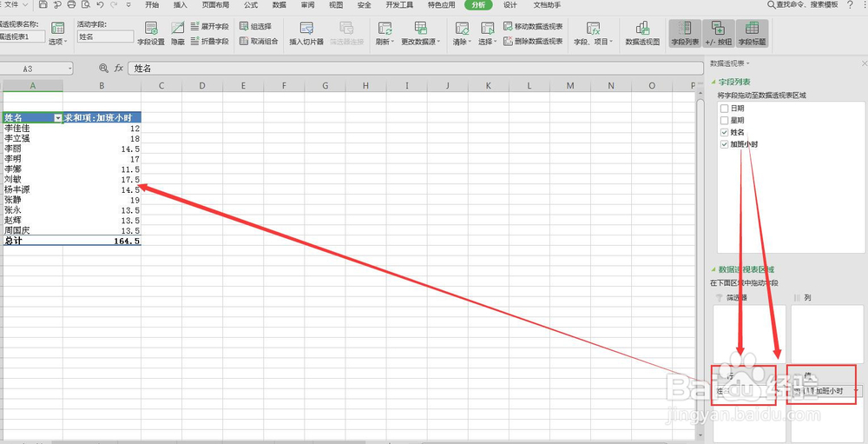Viewport: 868px width, 444px height.
Task: Switch to the 文档助手 tab
Action: pos(547,5)
